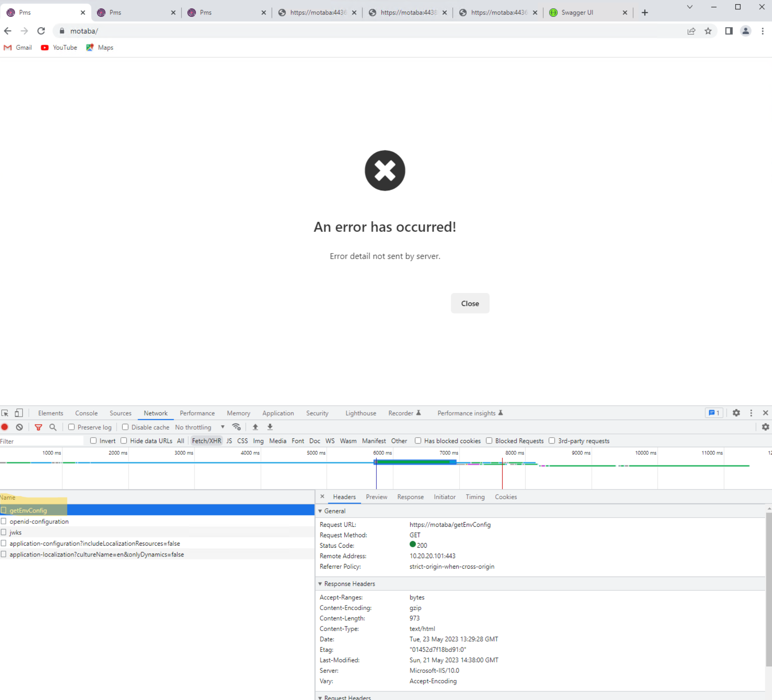
Task: Enable the Preserve log checkbox
Action: point(72,427)
